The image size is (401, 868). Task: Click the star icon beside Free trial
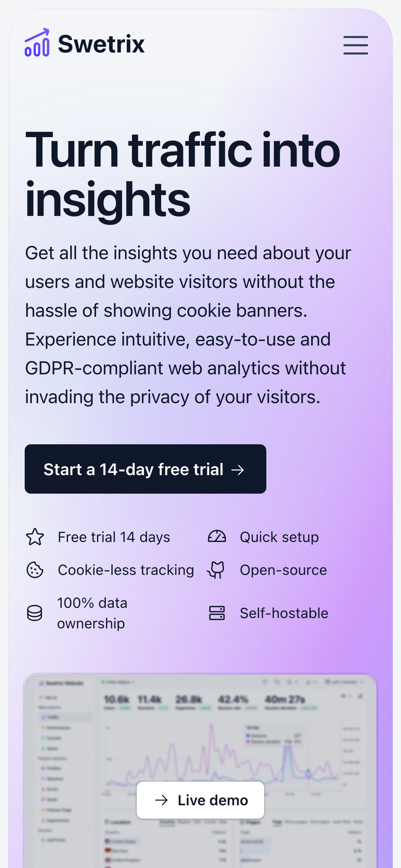point(35,537)
